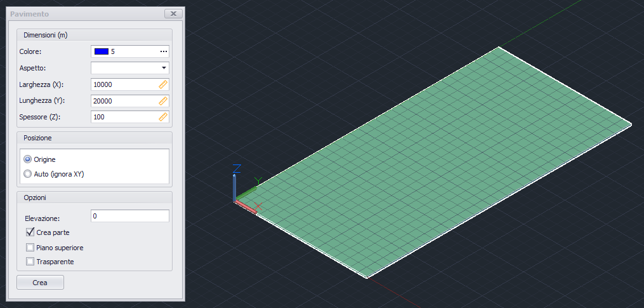Image resolution: width=644 pixels, height=308 pixels.
Task: Click the Larghezza (X) field showing 10000
Action: tap(124, 84)
